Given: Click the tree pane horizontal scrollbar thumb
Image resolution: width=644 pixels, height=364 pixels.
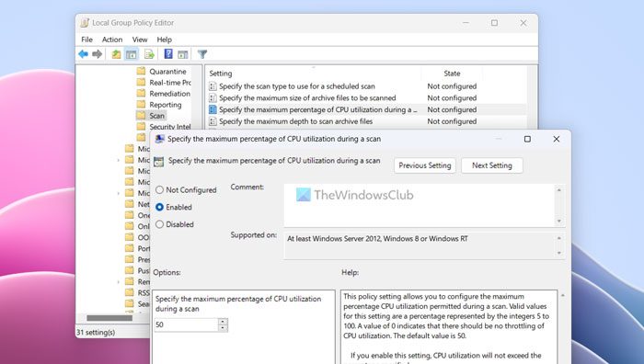Looking at the screenshot, I should [109, 318].
